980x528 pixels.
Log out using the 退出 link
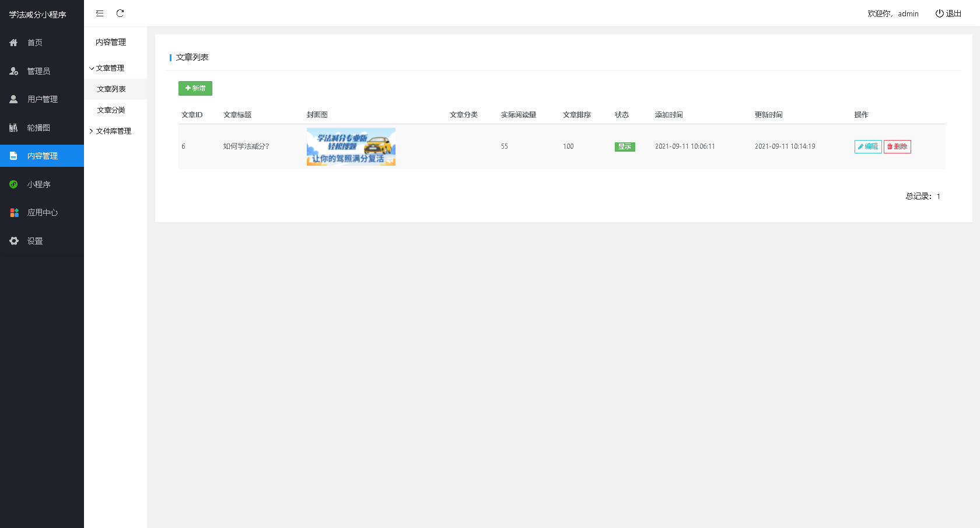tap(948, 13)
